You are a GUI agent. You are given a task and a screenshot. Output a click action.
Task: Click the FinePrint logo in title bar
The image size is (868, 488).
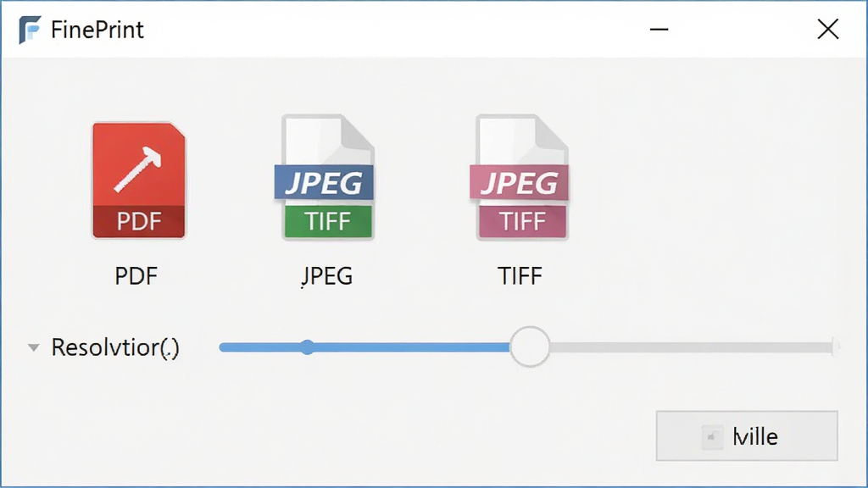30,30
